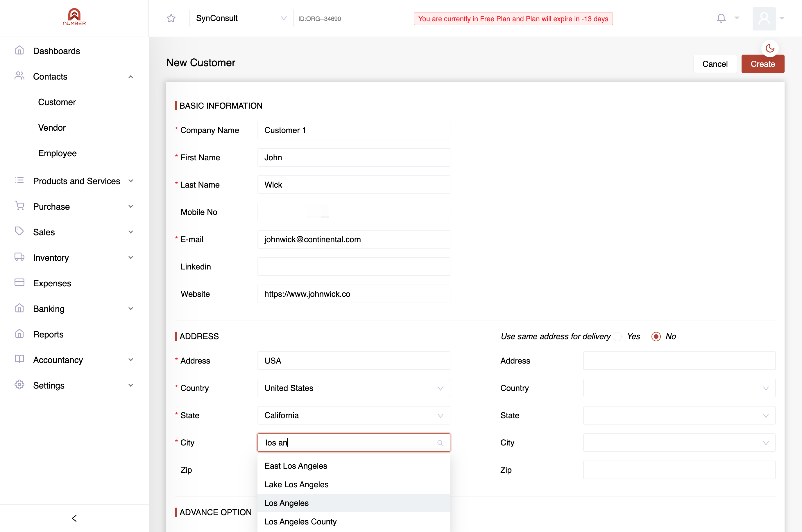Viewport: 802px width, 532px height.
Task: Click the Expenses card icon
Action: [x=19, y=282]
